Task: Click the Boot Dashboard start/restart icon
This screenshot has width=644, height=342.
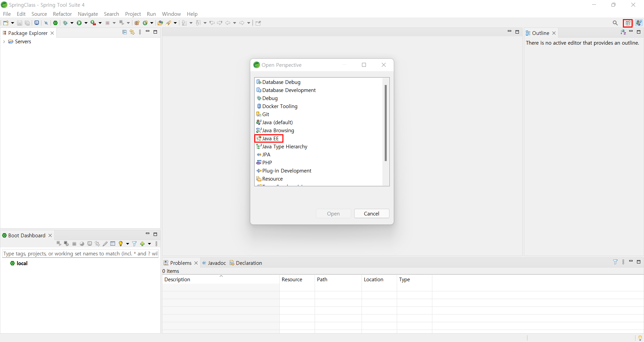Action: pyautogui.click(x=59, y=244)
